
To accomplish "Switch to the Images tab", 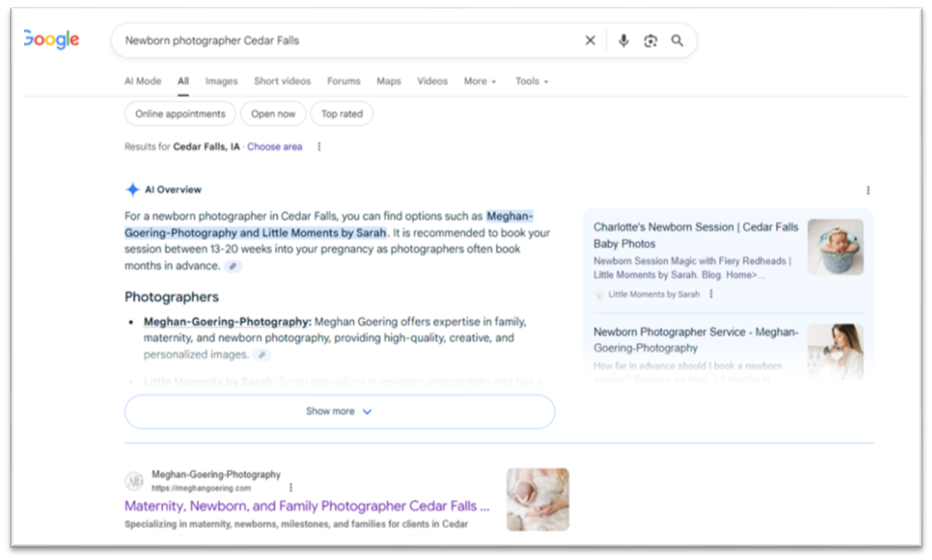I will [x=221, y=81].
